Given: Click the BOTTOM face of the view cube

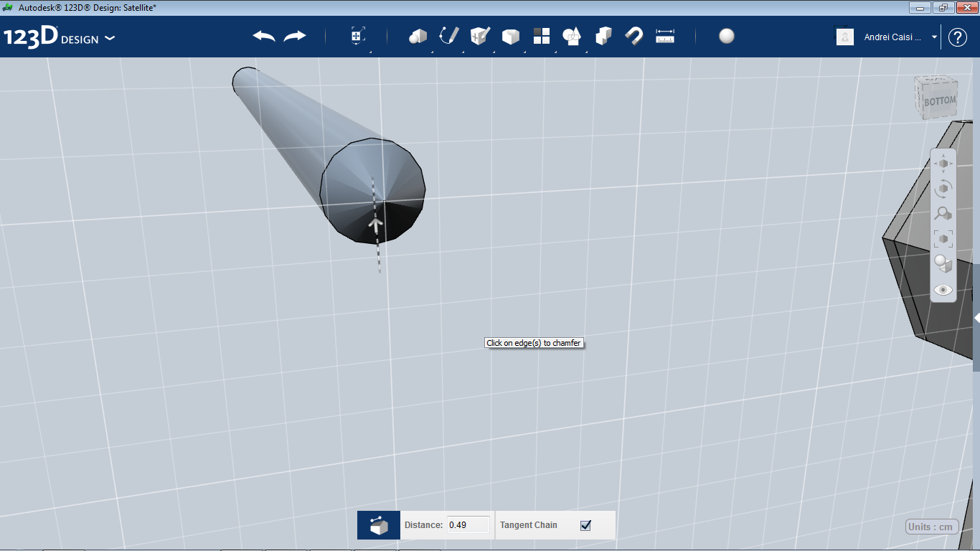Looking at the screenshot, I should [x=939, y=101].
